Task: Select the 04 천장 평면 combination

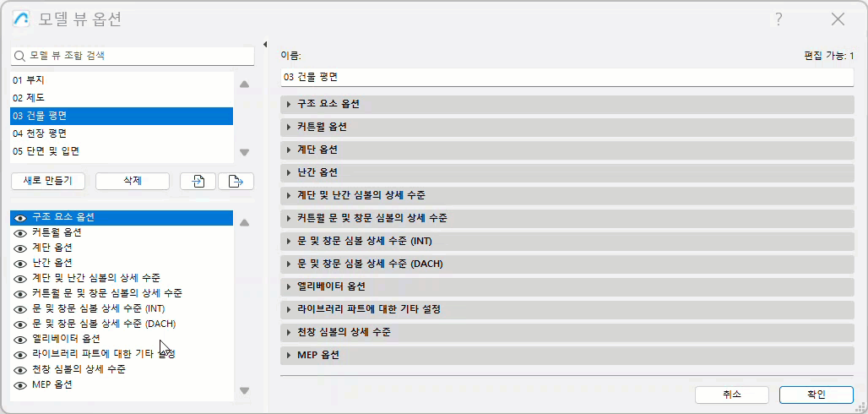Action: point(122,133)
